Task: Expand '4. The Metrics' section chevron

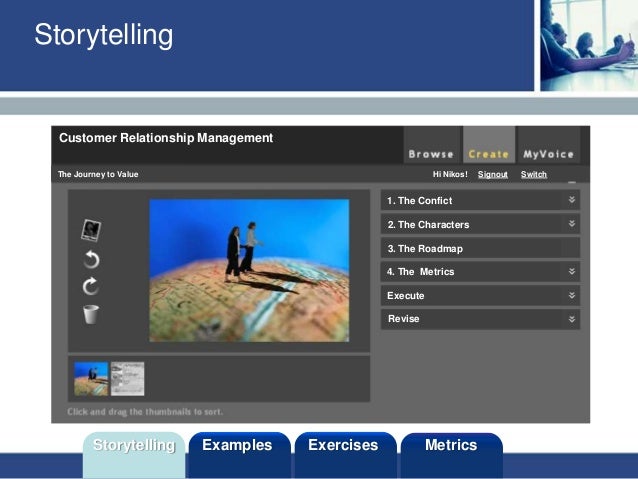Action: [571, 271]
